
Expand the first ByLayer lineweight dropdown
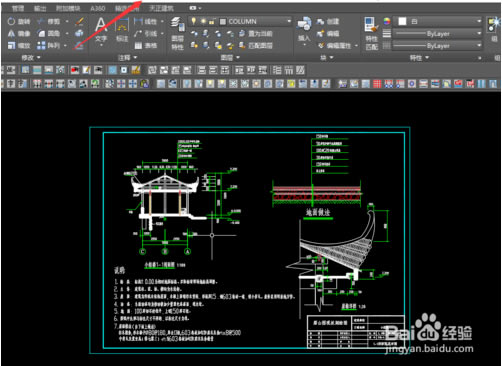pos(438,34)
